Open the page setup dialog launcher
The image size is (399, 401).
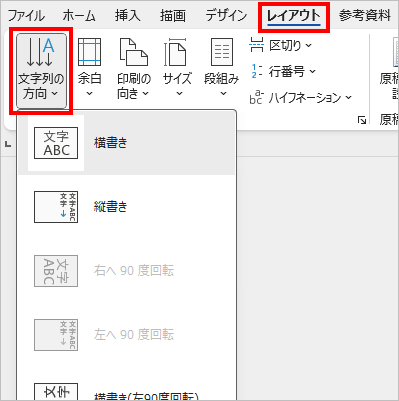click(x=362, y=120)
